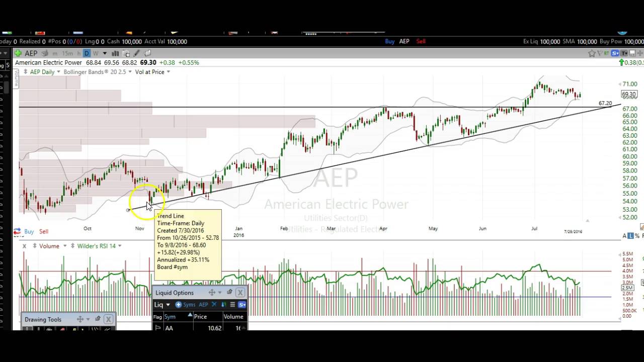This screenshot has height=362, width=644.
Task: Select the drawing pencil icon
Action: click(136, 53)
